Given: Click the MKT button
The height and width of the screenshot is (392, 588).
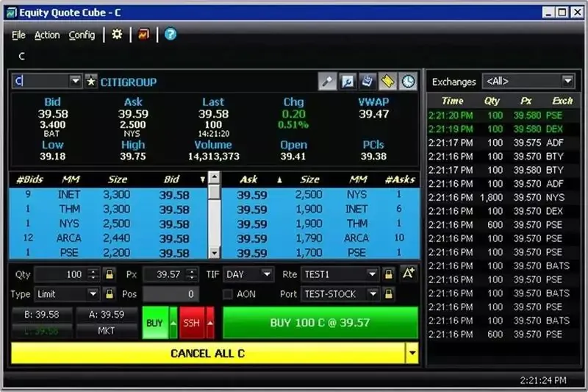Looking at the screenshot, I should pyautogui.click(x=107, y=331).
